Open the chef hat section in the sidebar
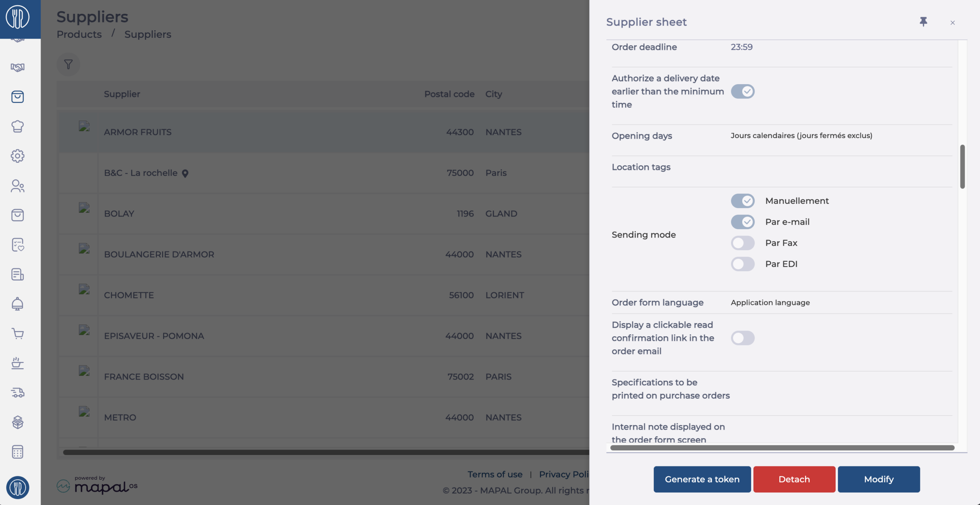980x505 pixels. pos(18,126)
